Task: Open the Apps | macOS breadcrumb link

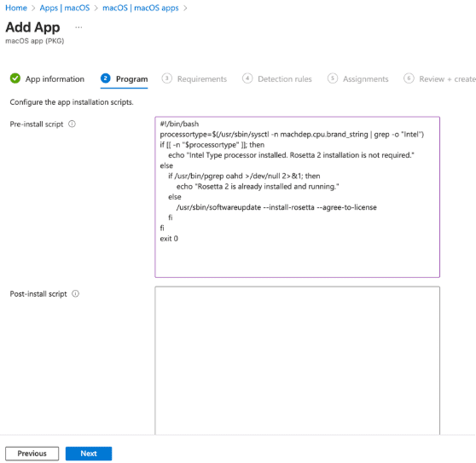Action: click(x=65, y=8)
